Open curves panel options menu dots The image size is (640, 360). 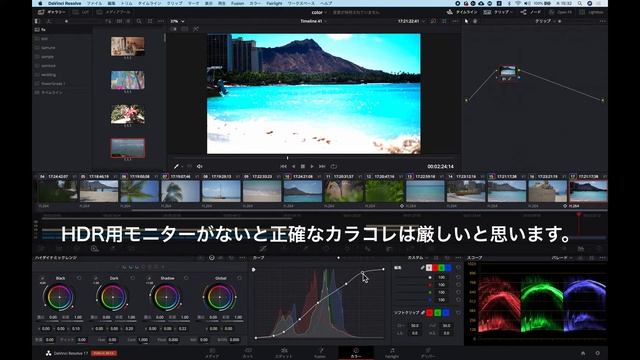tap(458, 258)
